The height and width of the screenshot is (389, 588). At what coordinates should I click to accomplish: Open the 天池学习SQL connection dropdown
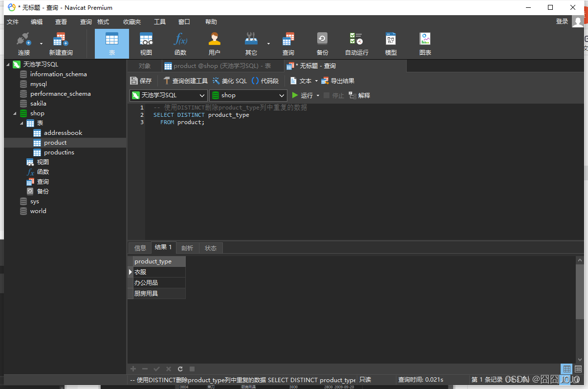[x=169, y=95]
